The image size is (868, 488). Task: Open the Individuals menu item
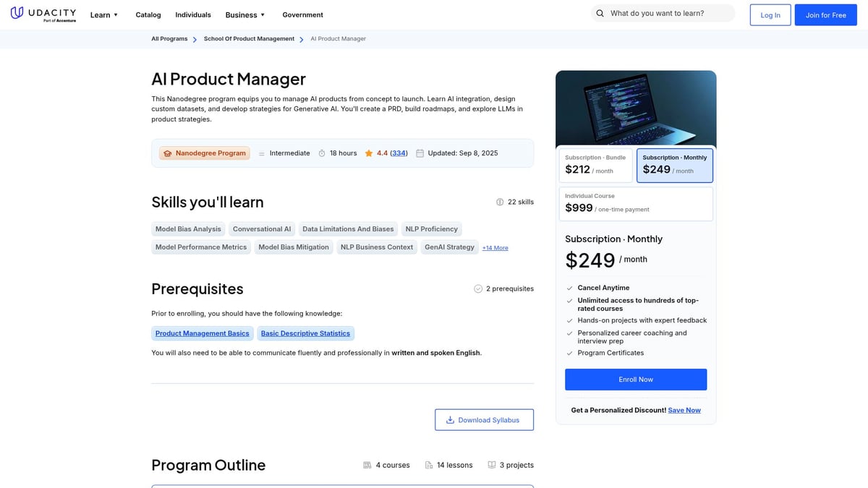pyautogui.click(x=193, y=14)
